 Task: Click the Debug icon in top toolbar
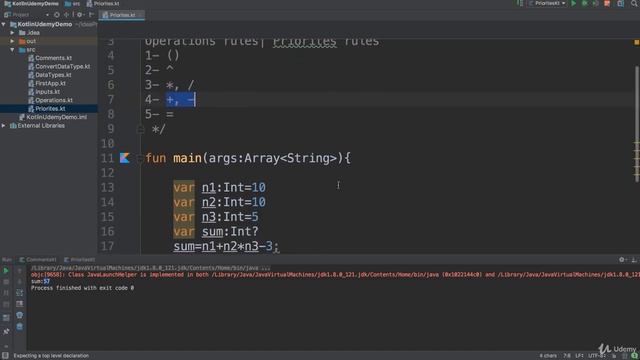[584, 3]
